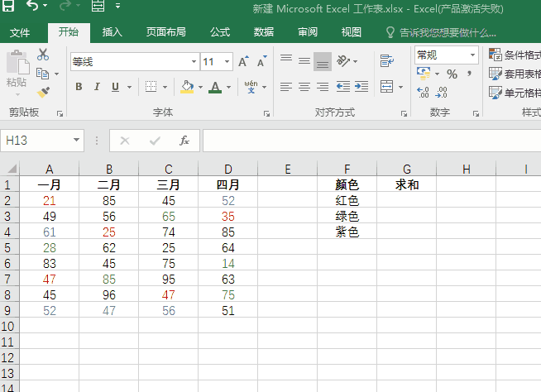Toggle center horizontal alignment

(x=304, y=87)
